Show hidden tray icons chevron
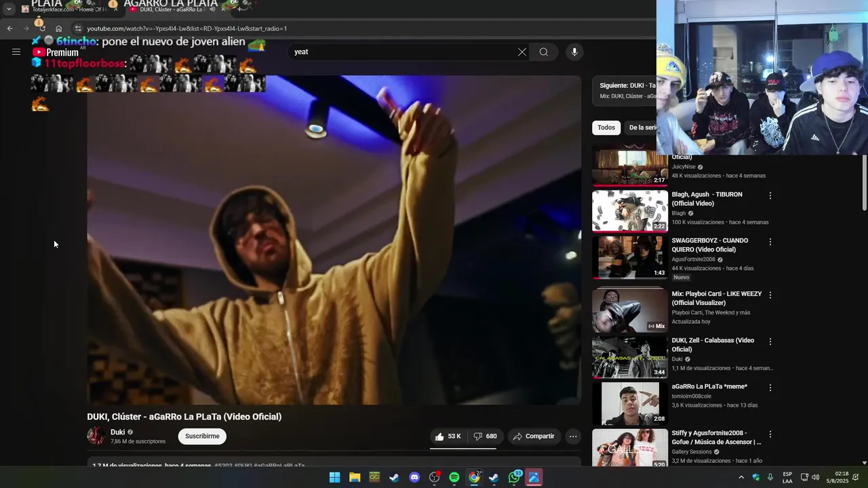868x488 pixels. coord(741,477)
